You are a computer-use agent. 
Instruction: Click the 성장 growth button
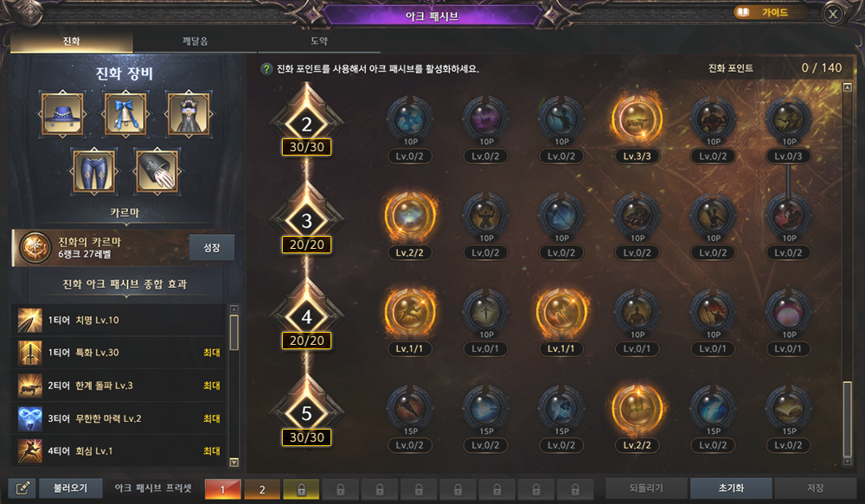coord(212,247)
